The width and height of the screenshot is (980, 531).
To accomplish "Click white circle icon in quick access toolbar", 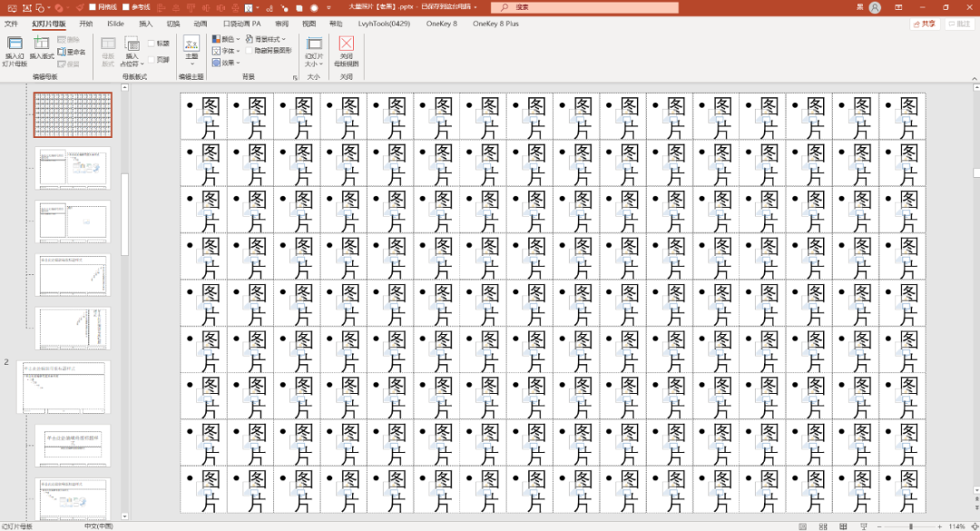I will 314,8.
